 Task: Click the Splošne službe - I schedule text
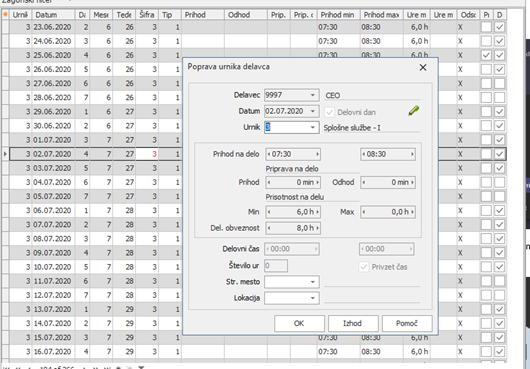352,128
